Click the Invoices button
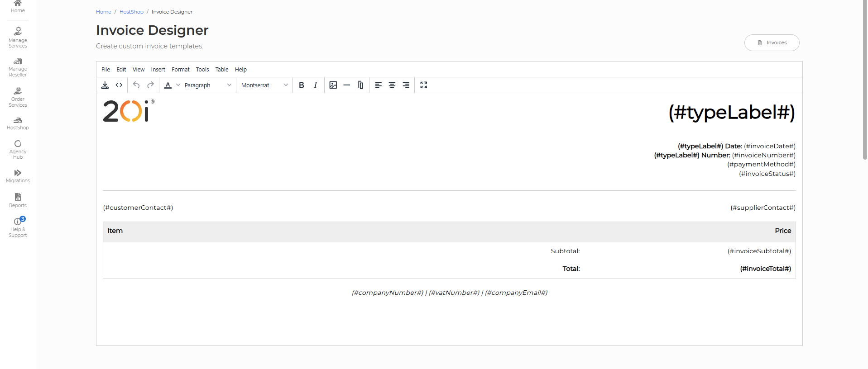The width and height of the screenshot is (868, 369). coord(772,43)
